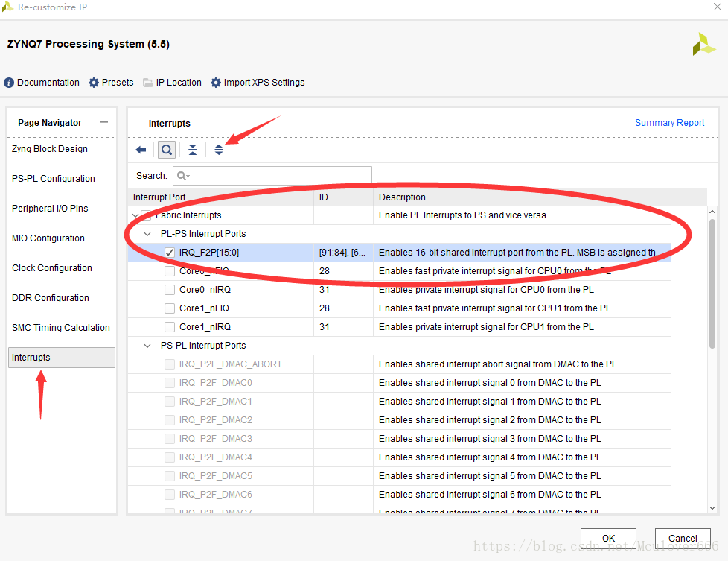Click the Collapse All toolbar icon

(193, 150)
